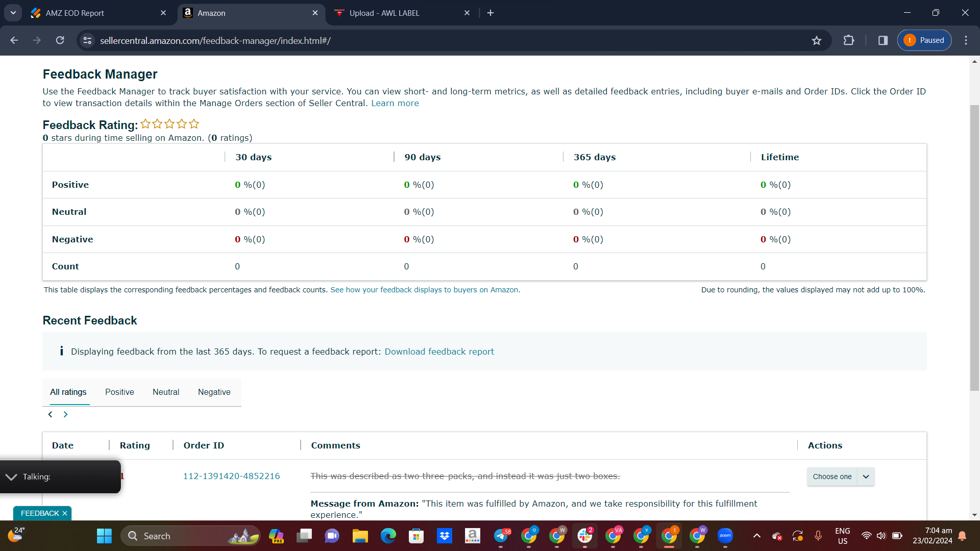
Task: Switch to the AMZ EOD Report tab
Action: (97, 13)
